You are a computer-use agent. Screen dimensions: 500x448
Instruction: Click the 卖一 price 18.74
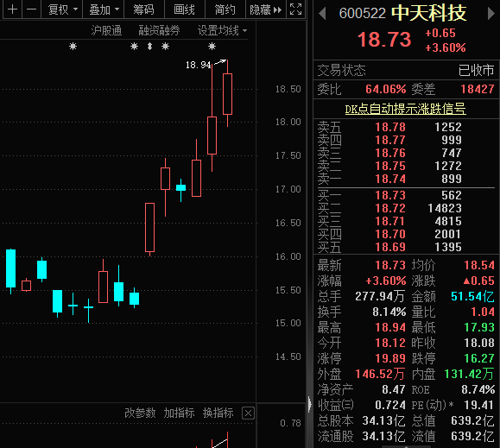coord(390,179)
